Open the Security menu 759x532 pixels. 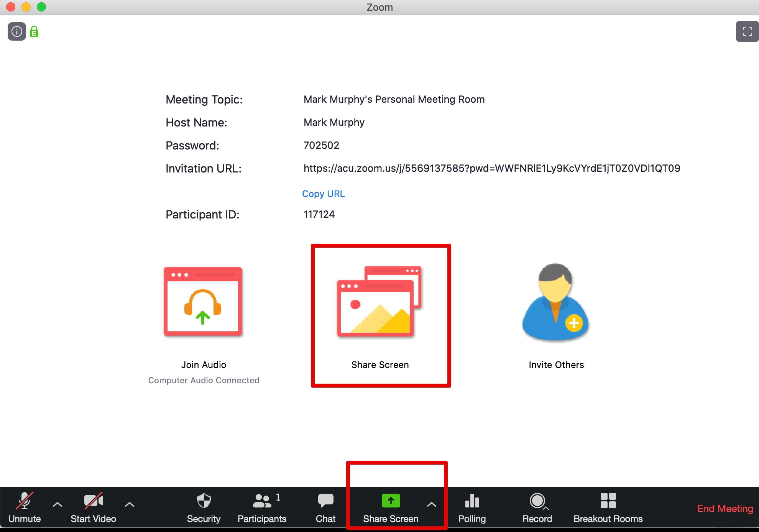[204, 508]
